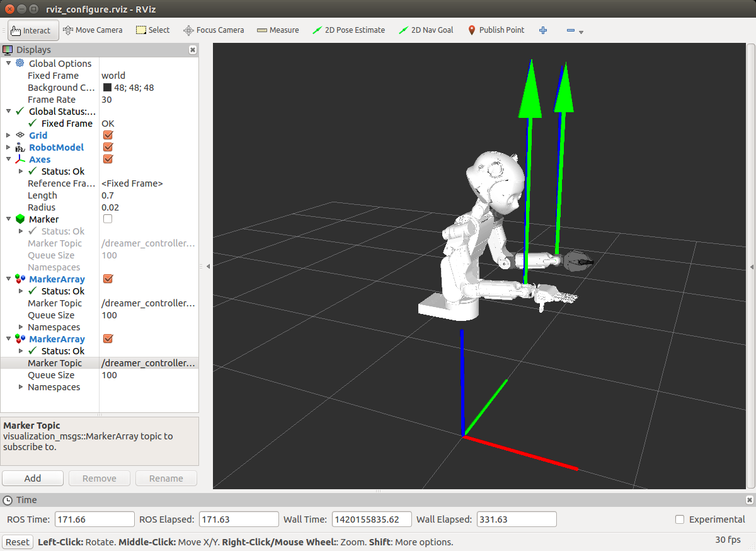756x551 pixels.
Task: Activate the Focus Camera tool
Action: pos(214,30)
